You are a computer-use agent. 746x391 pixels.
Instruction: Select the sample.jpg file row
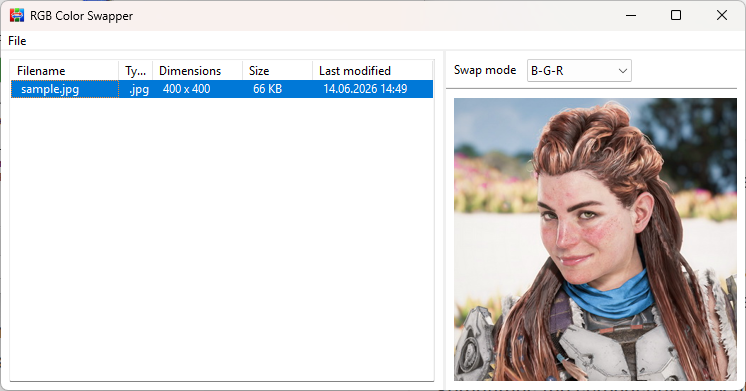pyautogui.click(x=222, y=89)
